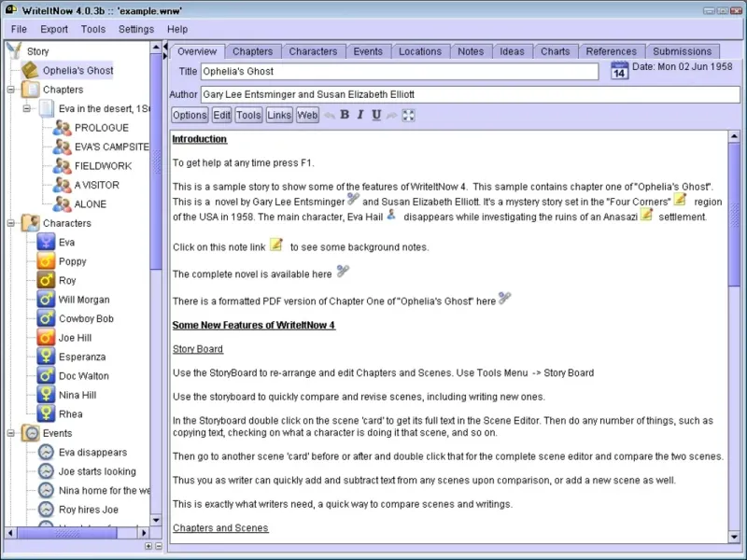Open the date calendar icon
The image size is (747, 560).
pos(619,71)
